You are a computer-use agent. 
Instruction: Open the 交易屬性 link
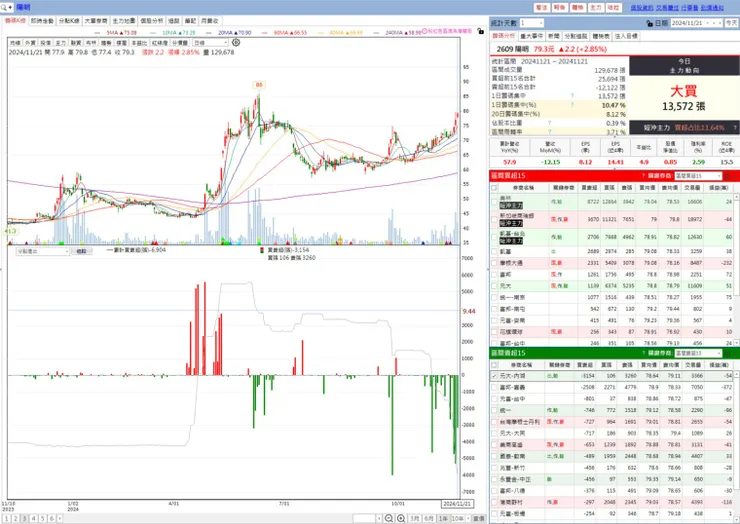coord(667,8)
